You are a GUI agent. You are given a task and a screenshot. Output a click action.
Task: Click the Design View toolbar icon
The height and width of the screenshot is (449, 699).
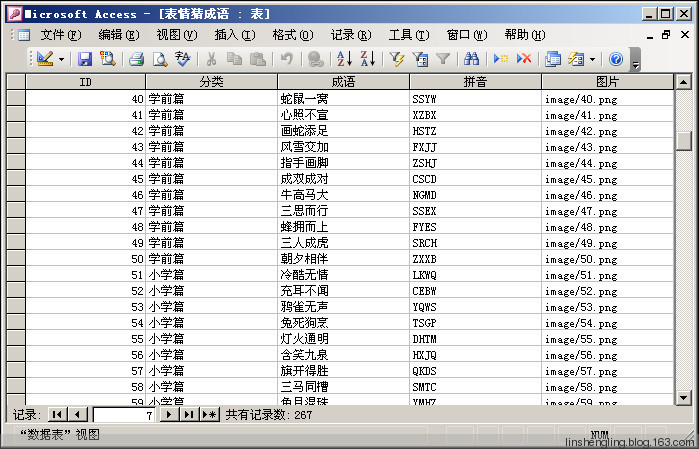(45, 59)
